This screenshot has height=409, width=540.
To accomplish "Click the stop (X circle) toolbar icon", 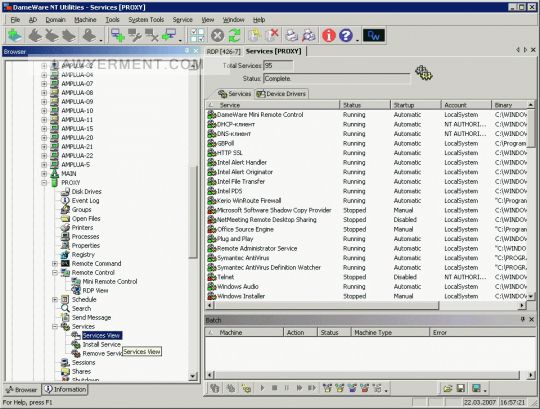I will (217, 35).
